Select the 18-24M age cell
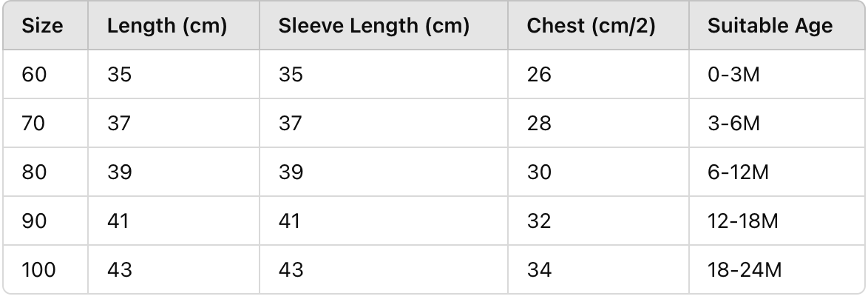This screenshot has height=299, width=868. [744, 270]
